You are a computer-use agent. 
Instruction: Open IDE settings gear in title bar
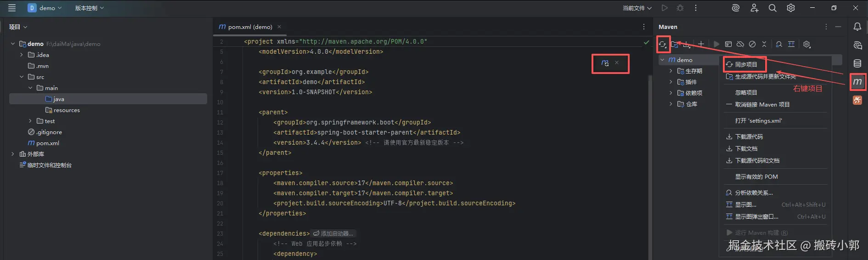[791, 8]
